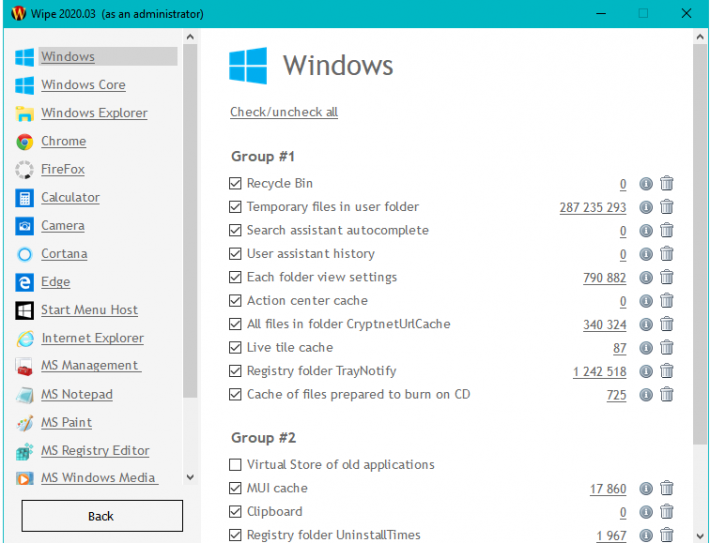Viewport: 710px width, 543px height.
Task: Open info for Cache of files prepared to burn
Action: click(x=646, y=395)
